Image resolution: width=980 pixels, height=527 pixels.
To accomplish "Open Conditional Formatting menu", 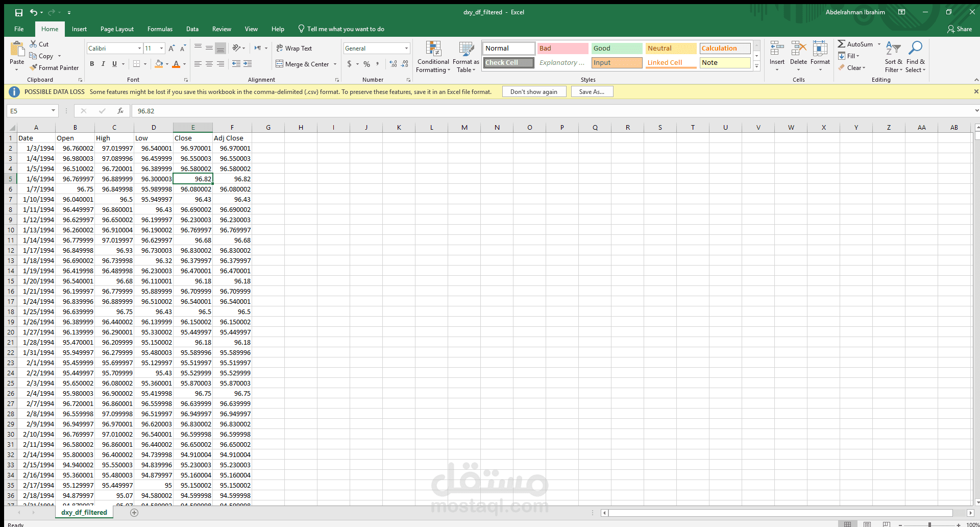I will (x=433, y=57).
